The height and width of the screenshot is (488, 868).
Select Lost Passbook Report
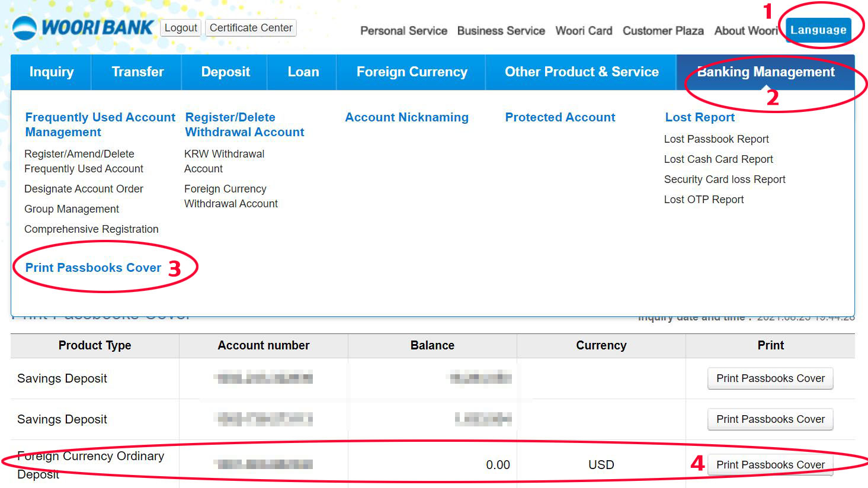716,139
